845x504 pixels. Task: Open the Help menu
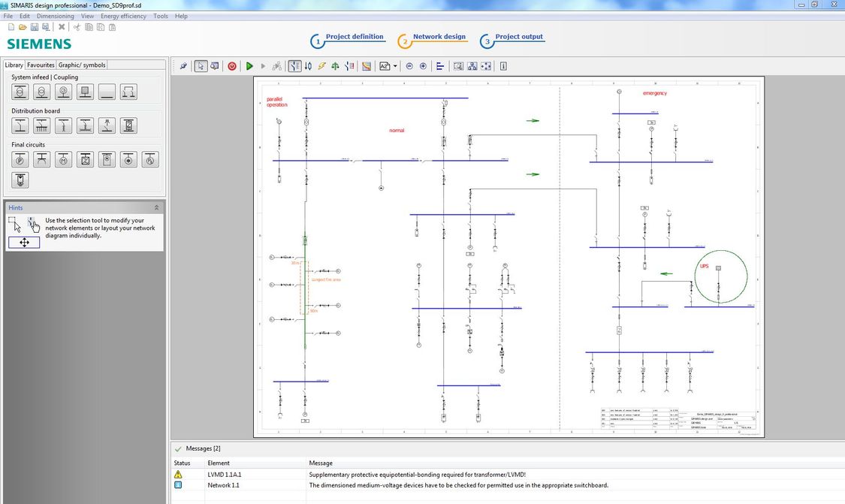[x=181, y=17]
